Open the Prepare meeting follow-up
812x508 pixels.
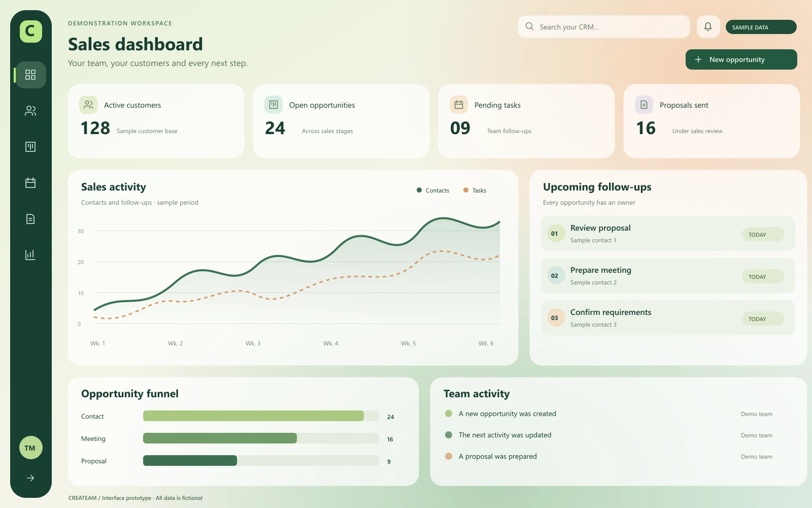coord(668,276)
